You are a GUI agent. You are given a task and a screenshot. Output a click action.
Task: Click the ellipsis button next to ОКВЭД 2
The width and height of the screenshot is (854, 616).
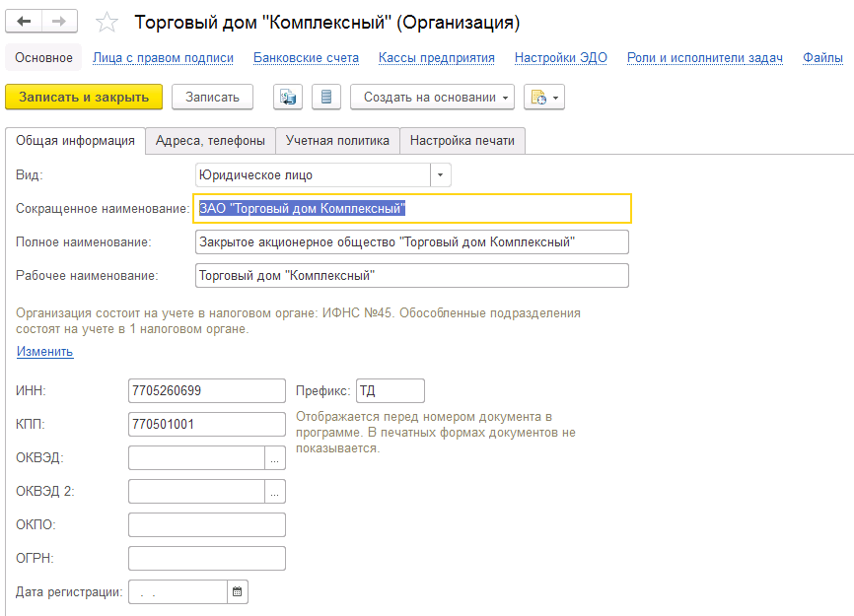pos(275,491)
